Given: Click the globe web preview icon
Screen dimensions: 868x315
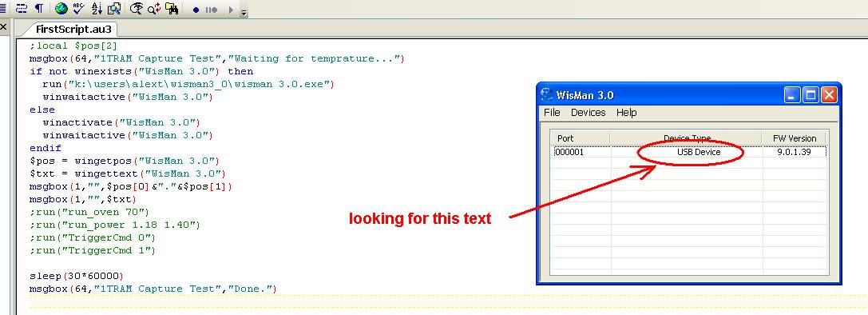Looking at the screenshot, I should (x=61, y=8).
